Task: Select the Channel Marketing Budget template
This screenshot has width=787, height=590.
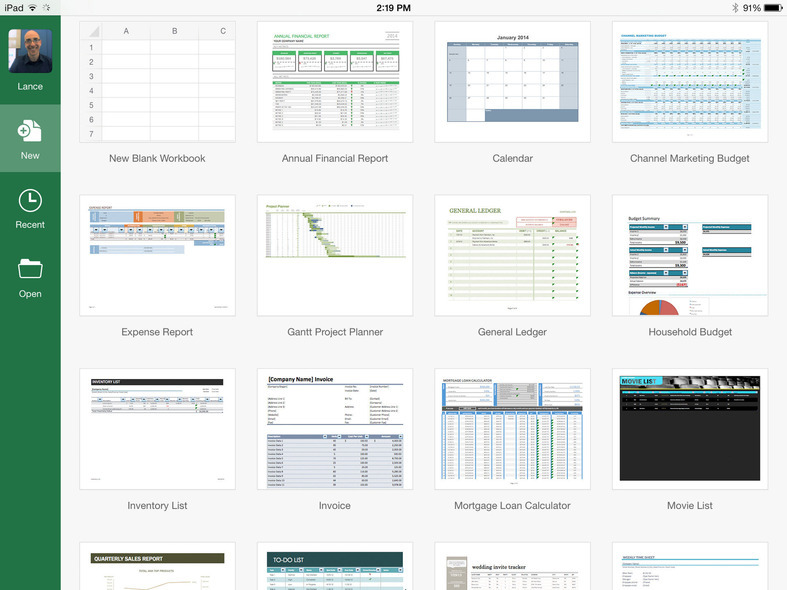Action: [689, 82]
